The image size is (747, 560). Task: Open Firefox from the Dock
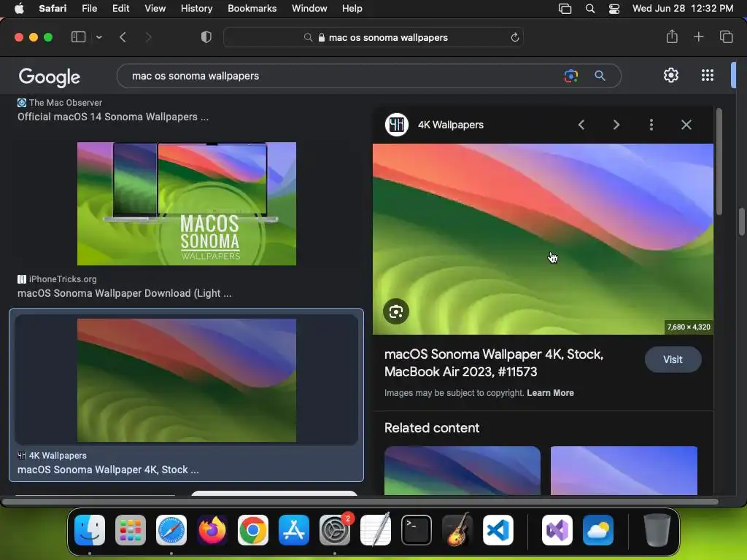[212, 530]
